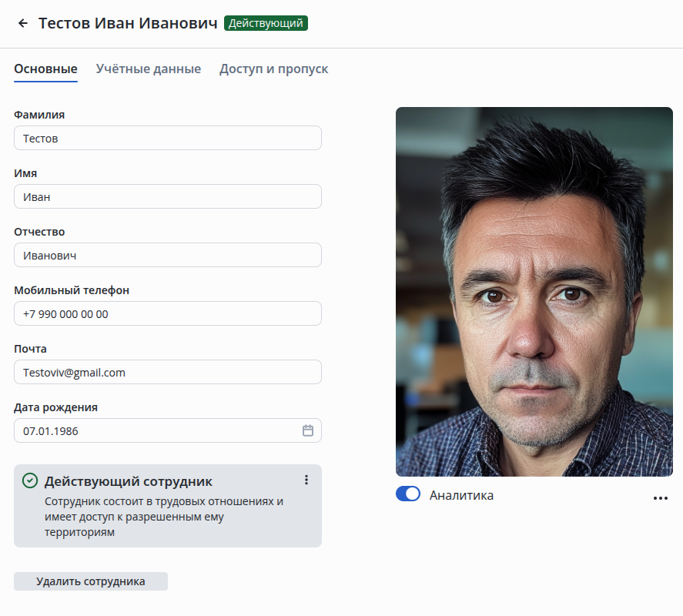Open the Учётные данные tab

click(149, 69)
